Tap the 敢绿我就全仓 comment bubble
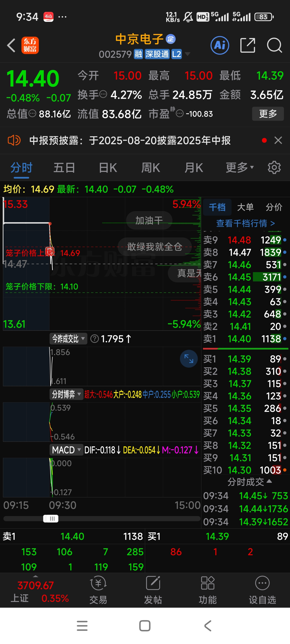 (x=155, y=247)
